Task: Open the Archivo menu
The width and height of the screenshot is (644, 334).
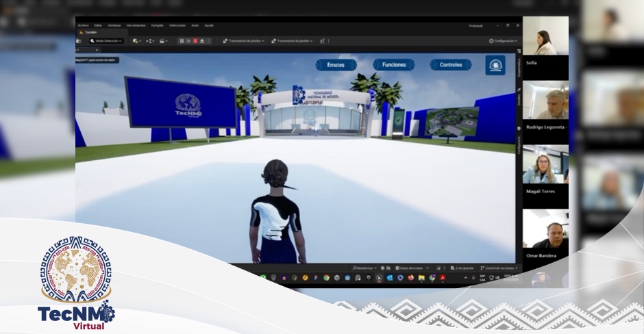Action: pos(83,25)
